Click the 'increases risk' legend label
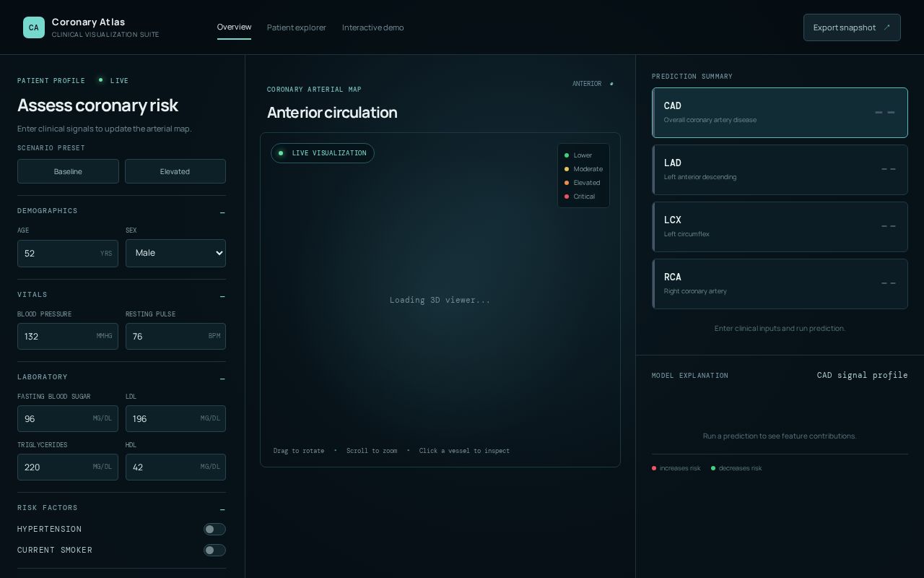This screenshot has width=924, height=578. 680,468
